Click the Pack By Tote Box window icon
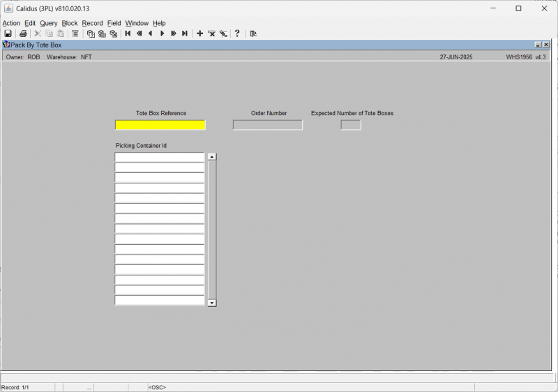Image resolution: width=558 pixels, height=392 pixels. (x=6, y=45)
